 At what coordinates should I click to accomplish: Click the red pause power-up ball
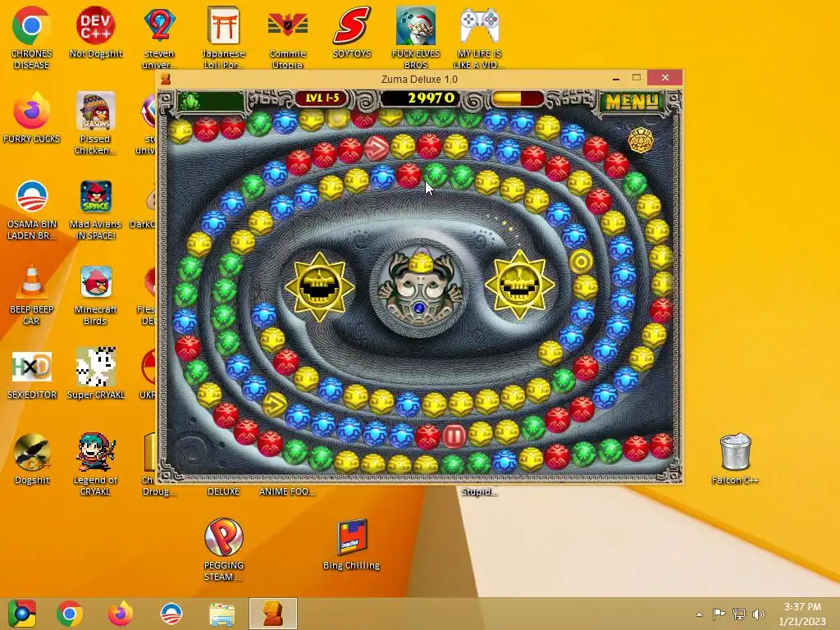[454, 436]
